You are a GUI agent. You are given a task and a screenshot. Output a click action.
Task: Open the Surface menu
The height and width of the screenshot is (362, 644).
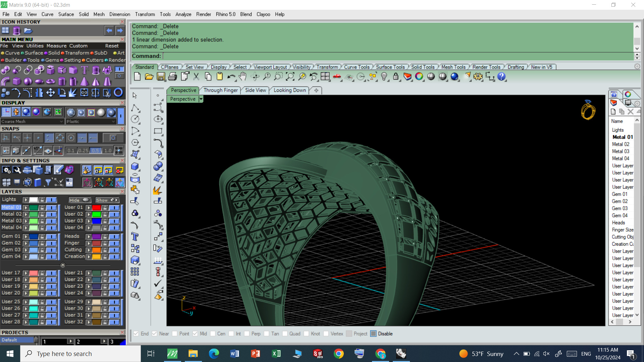coord(66,14)
